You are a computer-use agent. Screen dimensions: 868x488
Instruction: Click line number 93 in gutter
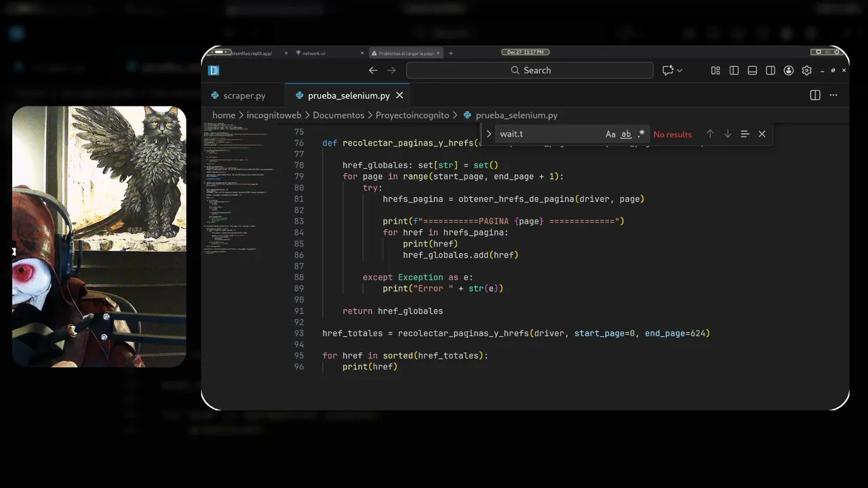[x=298, y=333]
